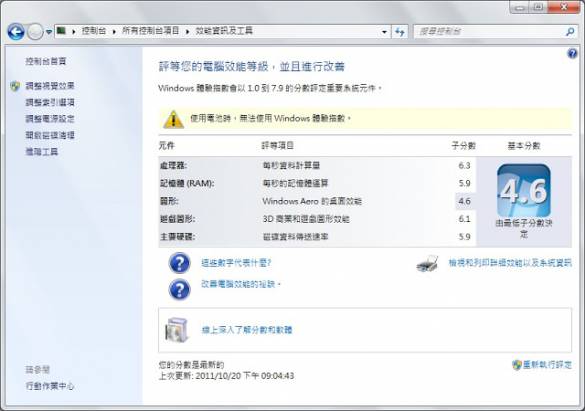Click the printer icon for detailed info
This screenshot has width=585, height=411.
click(x=428, y=264)
